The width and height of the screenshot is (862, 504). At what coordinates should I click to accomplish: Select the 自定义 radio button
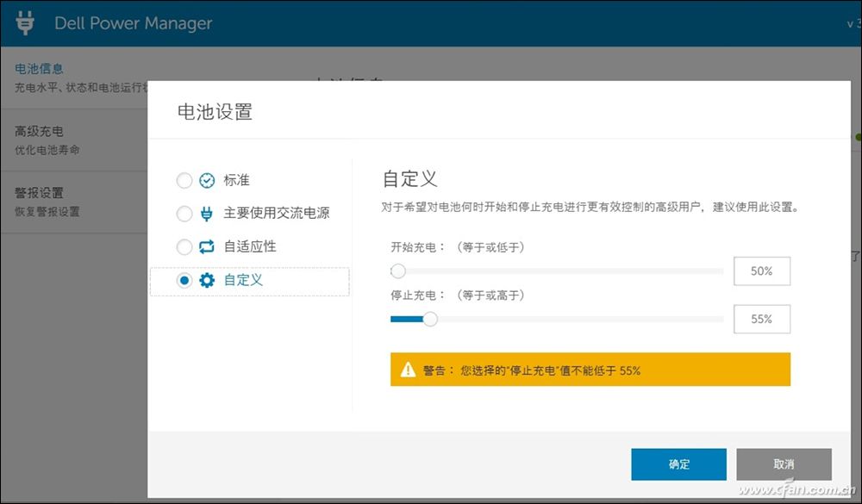pyautogui.click(x=184, y=279)
